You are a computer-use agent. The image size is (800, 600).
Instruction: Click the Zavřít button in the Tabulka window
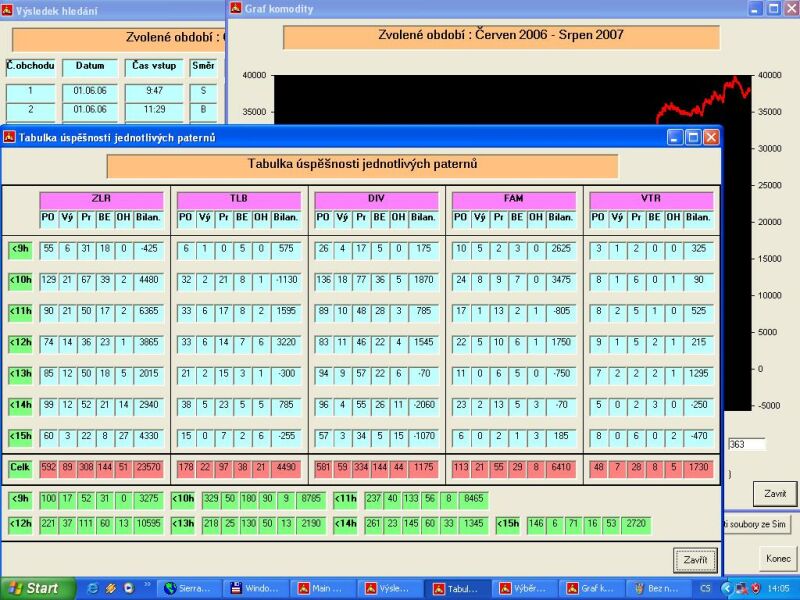coord(695,560)
